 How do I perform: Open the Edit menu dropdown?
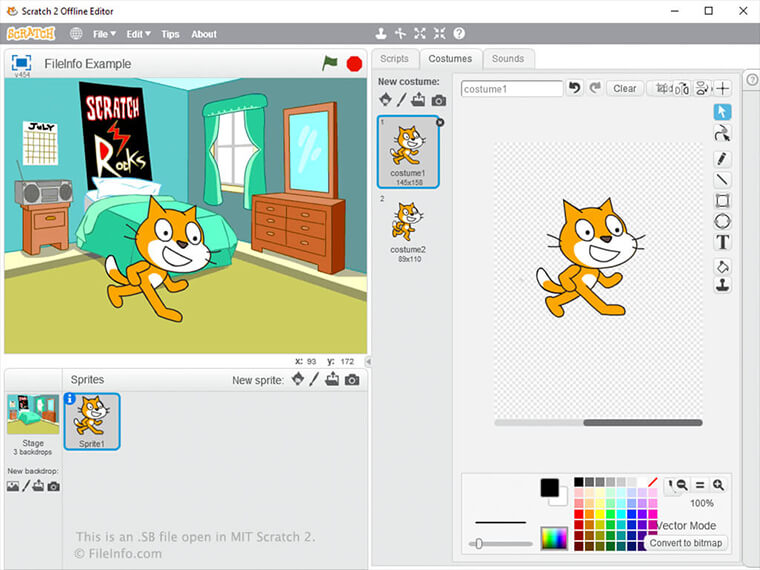click(x=138, y=34)
